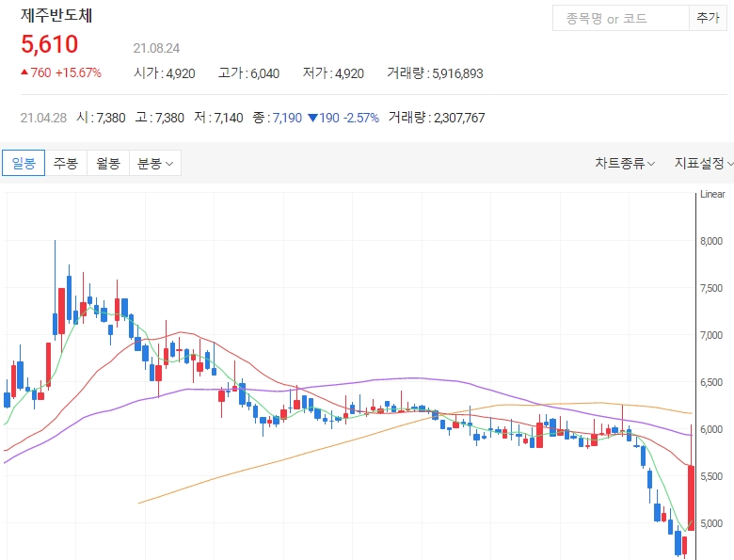Click the last large red candlestick
The height and width of the screenshot is (560, 734).
point(691,498)
